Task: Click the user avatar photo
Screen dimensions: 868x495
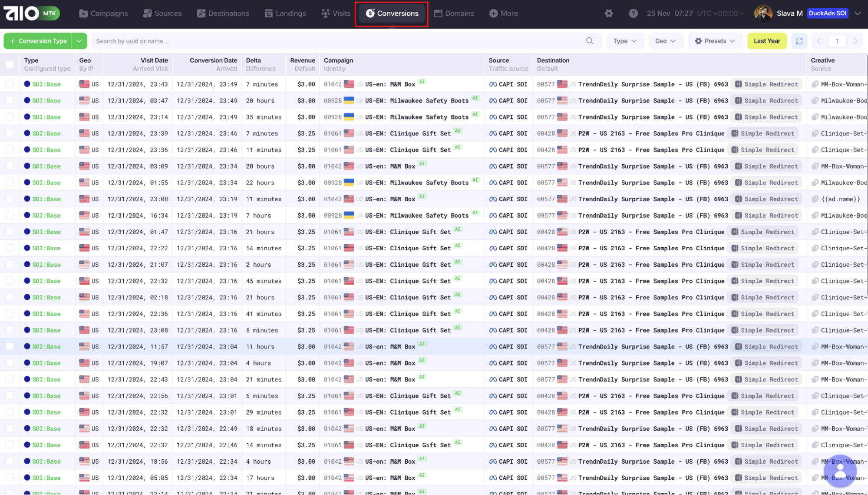Action: point(763,13)
